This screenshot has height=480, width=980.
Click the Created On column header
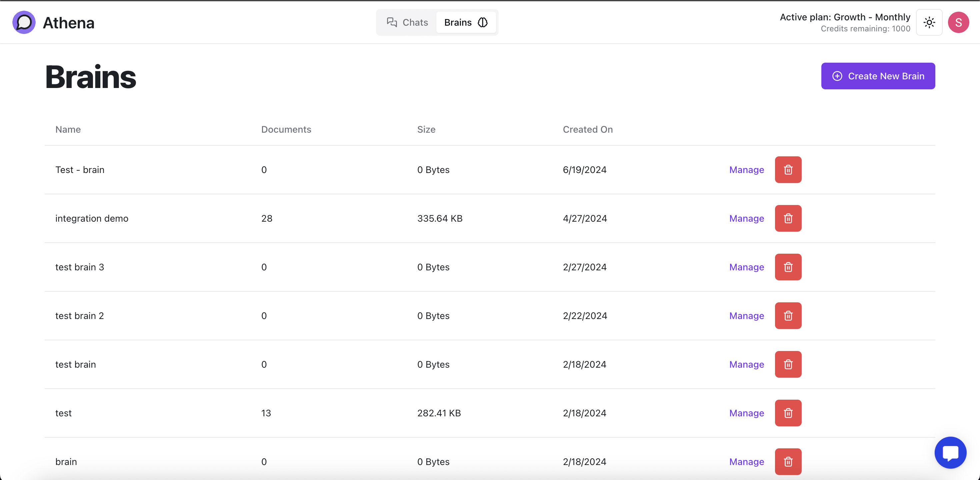pos(587,129)
